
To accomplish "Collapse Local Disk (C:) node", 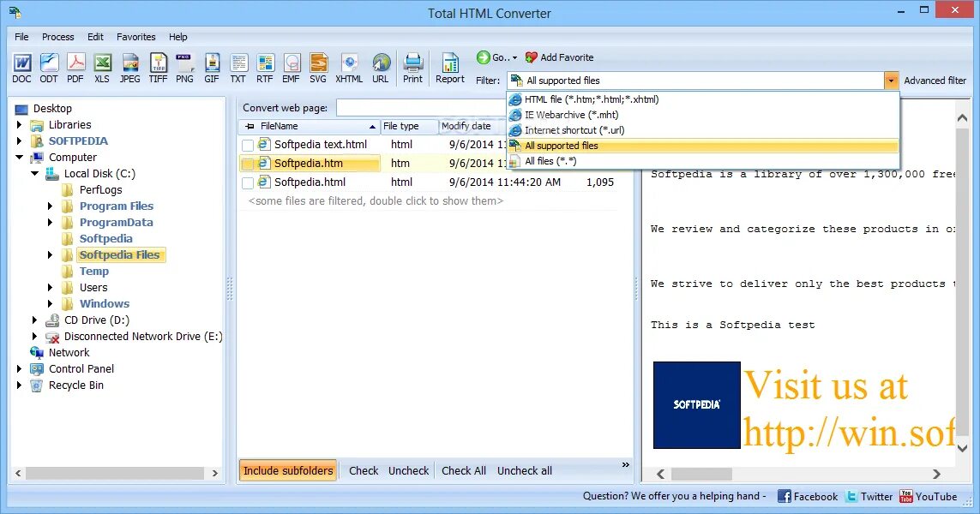I will coord(35,174).
